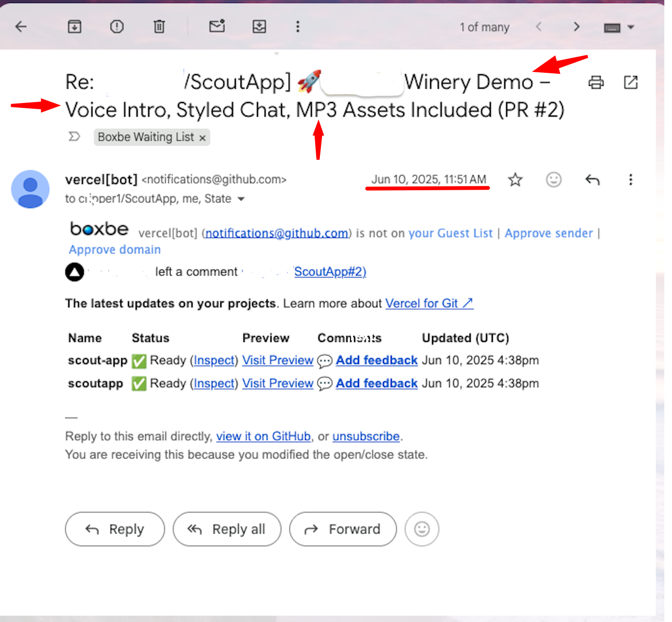This screenshot has height=622, width=672.
Task: Print all with printer icon
Action: pos(596,82)
